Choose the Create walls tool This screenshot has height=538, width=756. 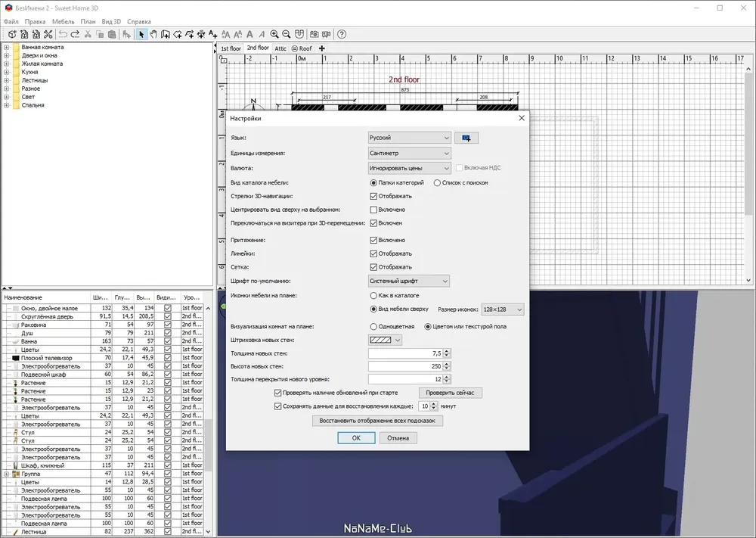pyautogui.click(x=166, y=34)
